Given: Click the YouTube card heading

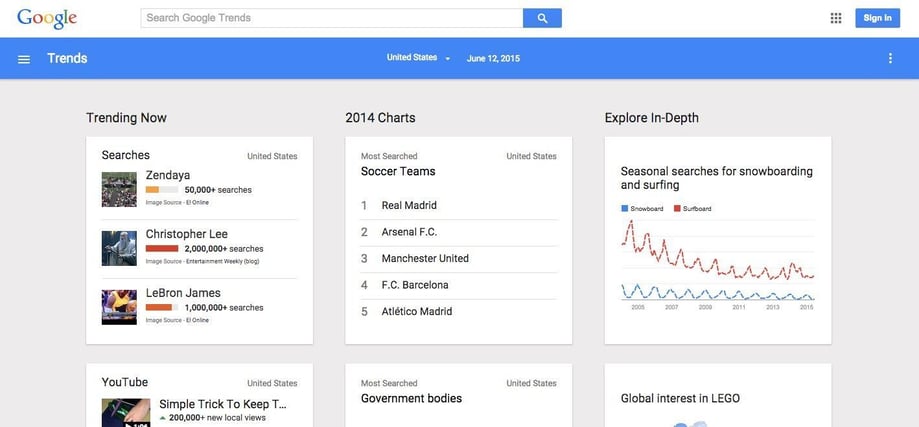Looking at the screenshot, I should tap(125, 382).
